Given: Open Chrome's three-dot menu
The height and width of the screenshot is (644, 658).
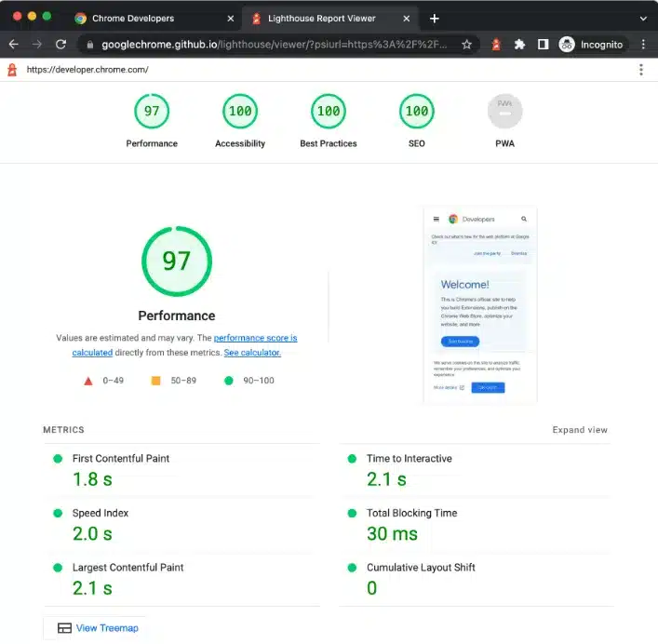Looking at the screenshot, I should (x=643, y=44).
